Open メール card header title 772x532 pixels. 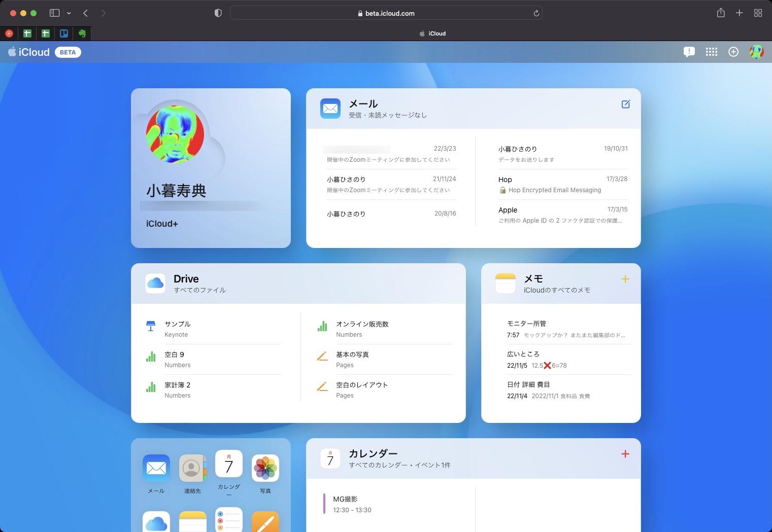[363, 103]
